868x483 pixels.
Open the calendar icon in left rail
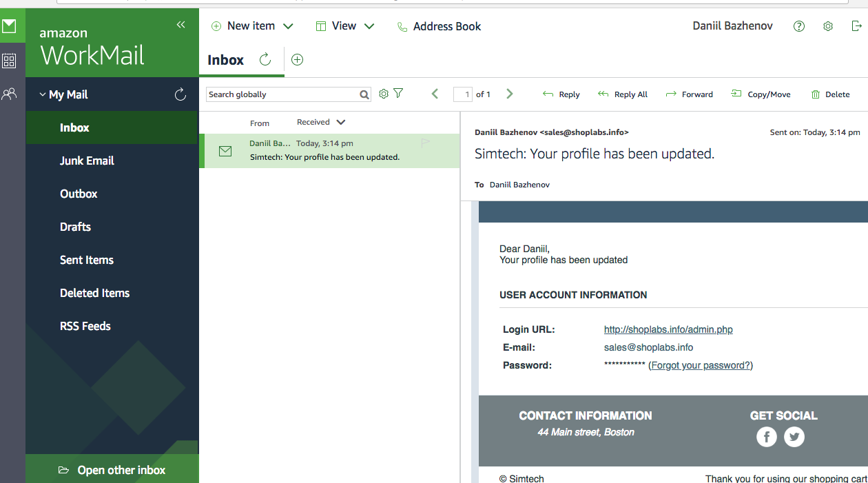pyautogui.click(x=9, y=61)
